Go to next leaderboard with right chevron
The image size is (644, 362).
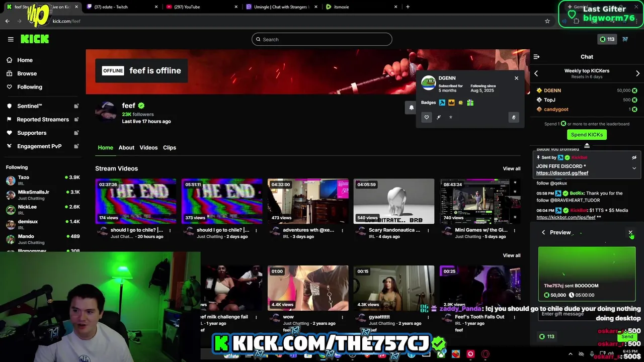pyautogui.click(x=637, y=73)
